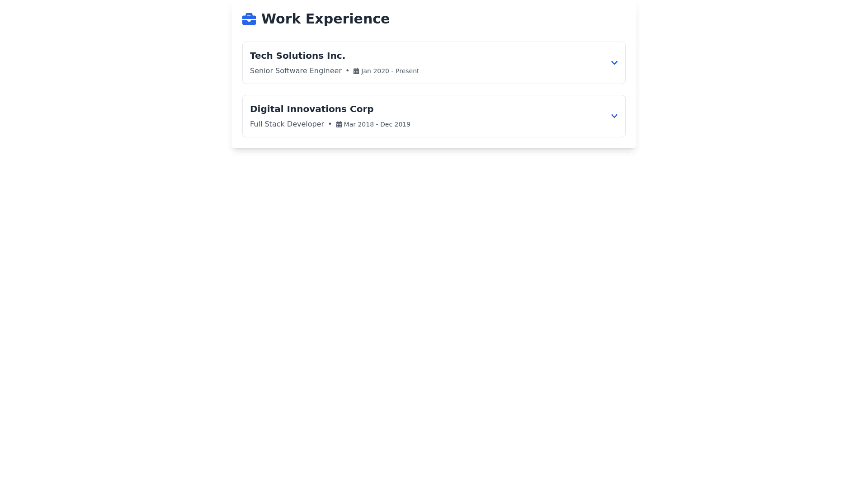The height and width of the screenshot is (488, 868).
Task: Expand the Digital Innovations Corp chevron
Action: tap(614, 116)
